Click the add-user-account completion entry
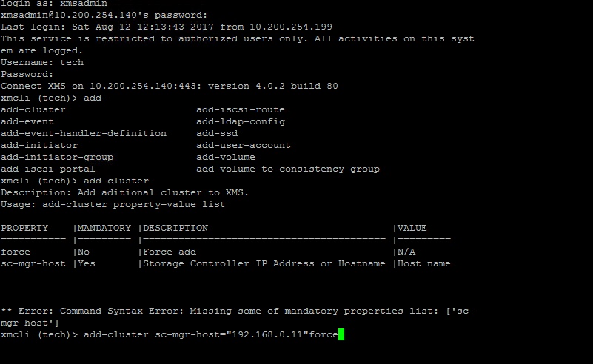Viewport: 593px width, 364px height. pos(243,145)
